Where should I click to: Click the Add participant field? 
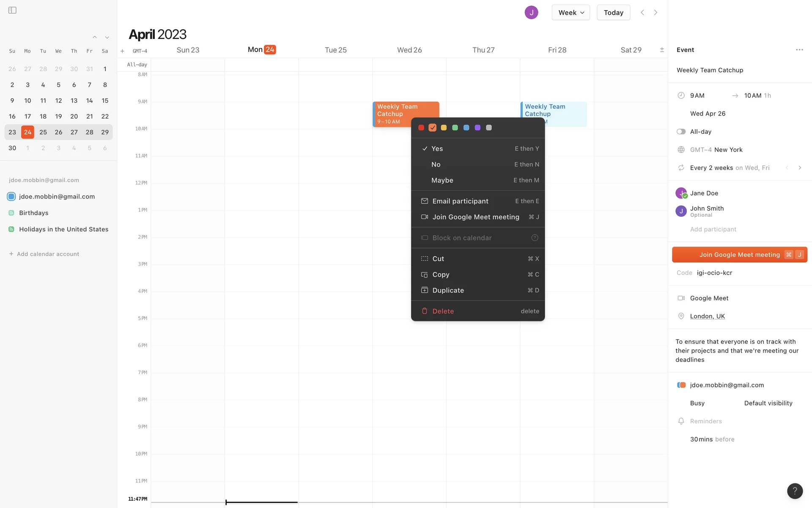pyautogui.click(x=713, y=229)
